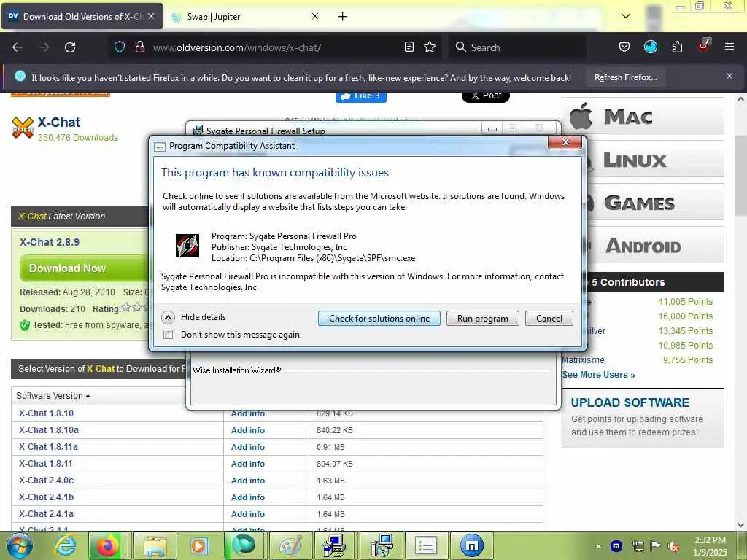
Task: Toggle reader view icon in address bar
Action: 409,47
